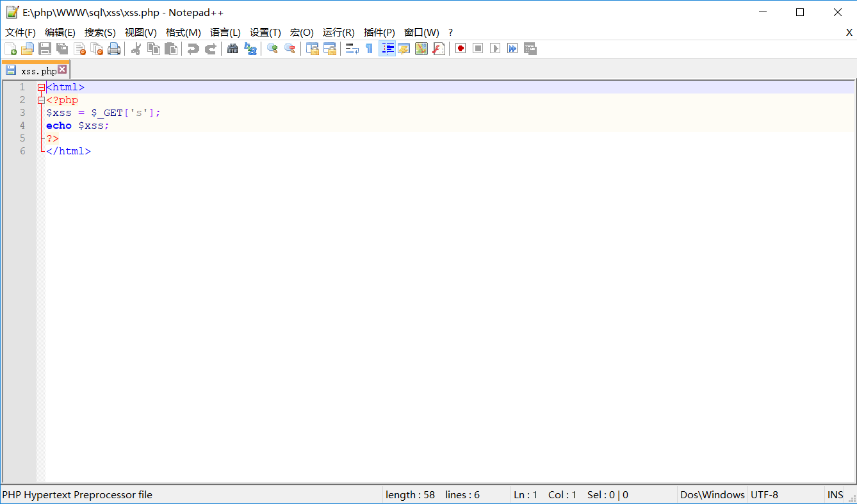Toggle word wrap in the toolbar

point(352,49)
